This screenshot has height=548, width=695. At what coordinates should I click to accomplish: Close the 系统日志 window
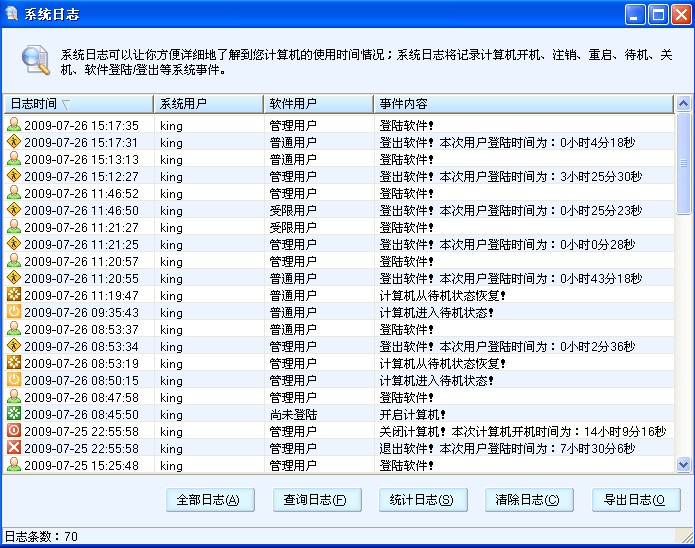[x=681, y=15]
